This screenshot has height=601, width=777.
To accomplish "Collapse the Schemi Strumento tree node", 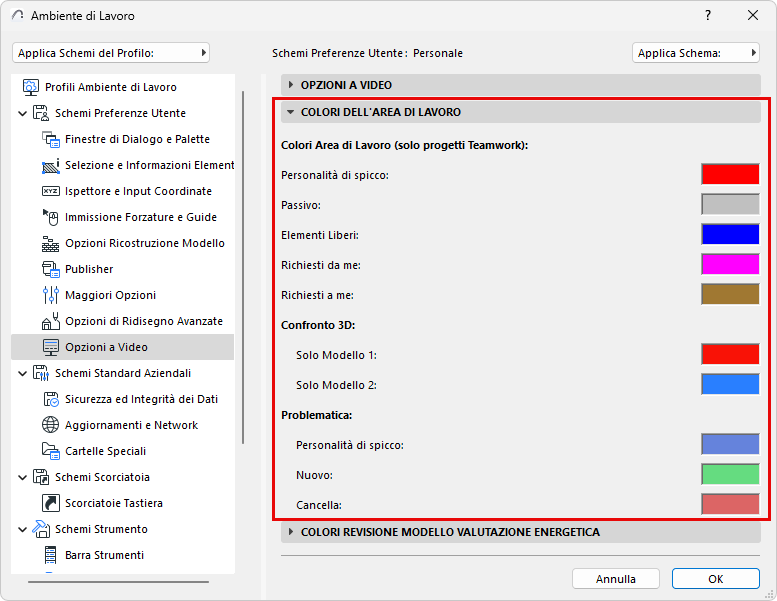I will click(22, 530).
